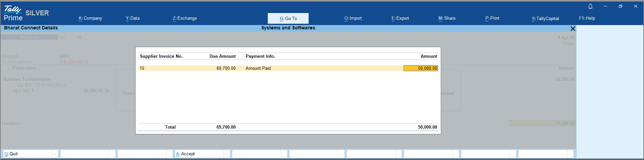Open F1: Help
Viewport: 644px width, 160px height.
coord(587,18)
